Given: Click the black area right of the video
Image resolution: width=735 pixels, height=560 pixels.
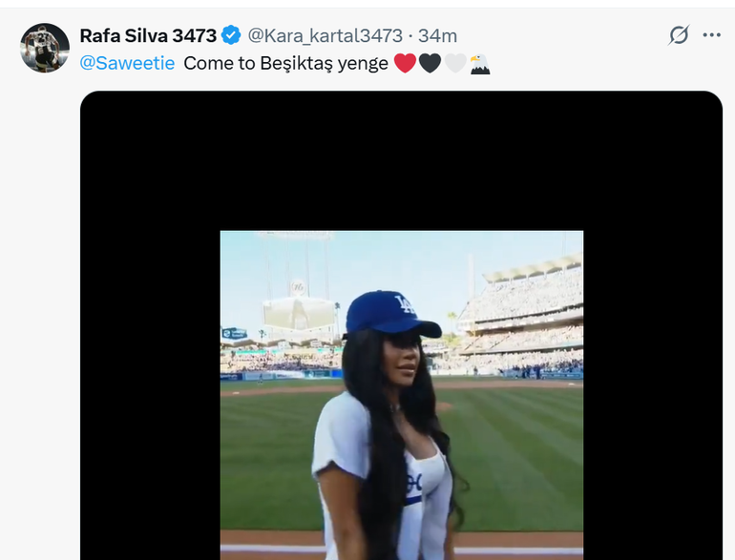Looking at the screenshot, I should click(x=652, y=382).
